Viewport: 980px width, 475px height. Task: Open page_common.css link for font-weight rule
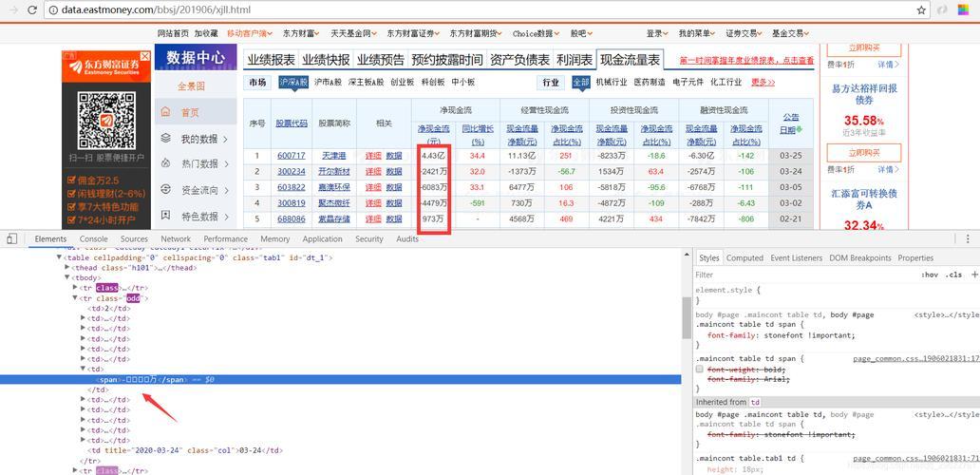pyautogui.click(x=916, y=359)
